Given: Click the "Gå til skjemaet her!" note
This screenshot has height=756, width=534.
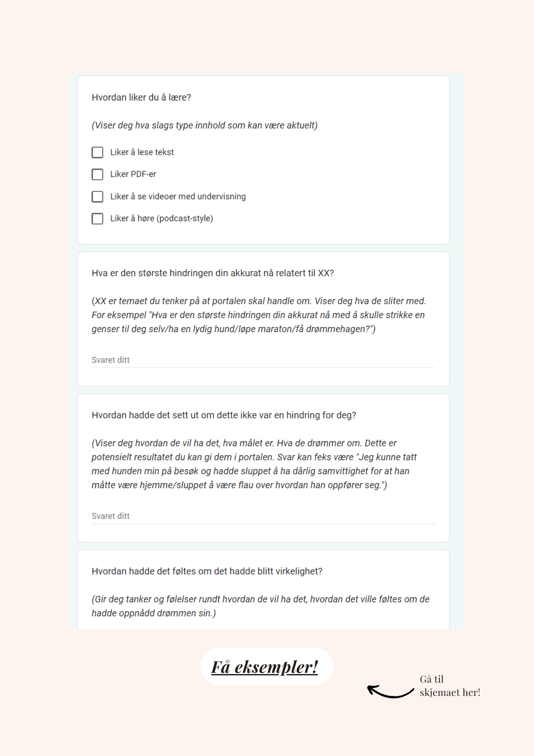Looking at the screenshot, I should click(x=450, y=686).
